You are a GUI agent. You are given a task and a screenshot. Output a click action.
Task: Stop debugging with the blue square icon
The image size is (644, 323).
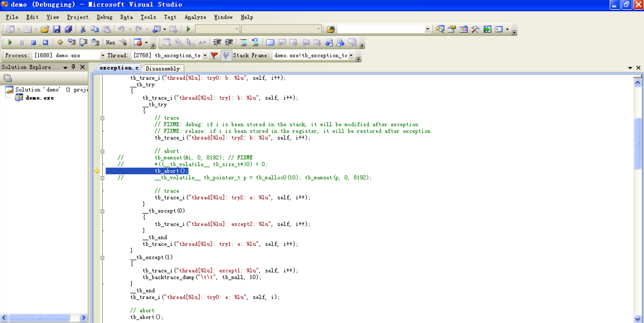(x=33, y=42)
